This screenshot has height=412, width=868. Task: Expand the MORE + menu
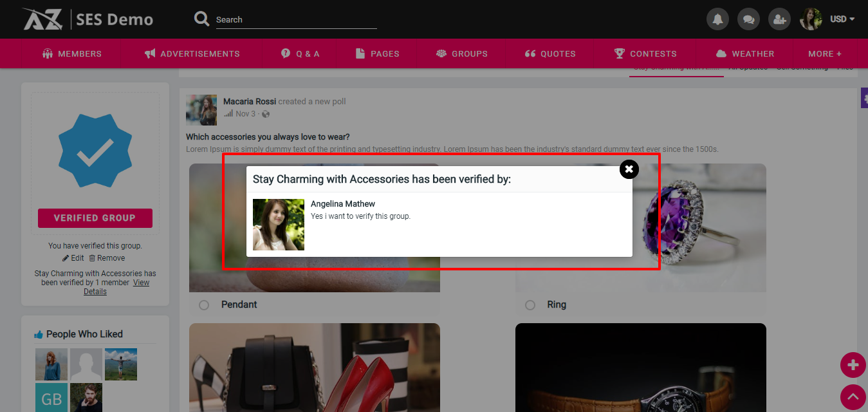tap(825, 53)
